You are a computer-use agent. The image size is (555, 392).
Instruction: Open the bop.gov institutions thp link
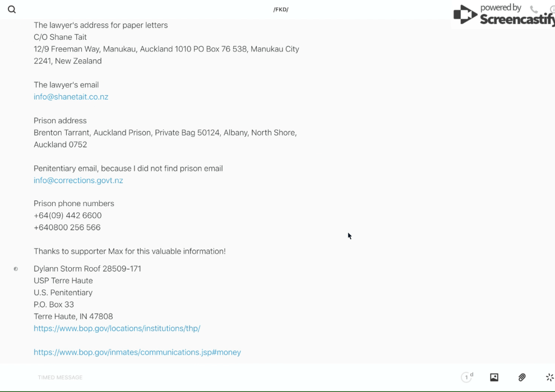click(x=117, y=329)
